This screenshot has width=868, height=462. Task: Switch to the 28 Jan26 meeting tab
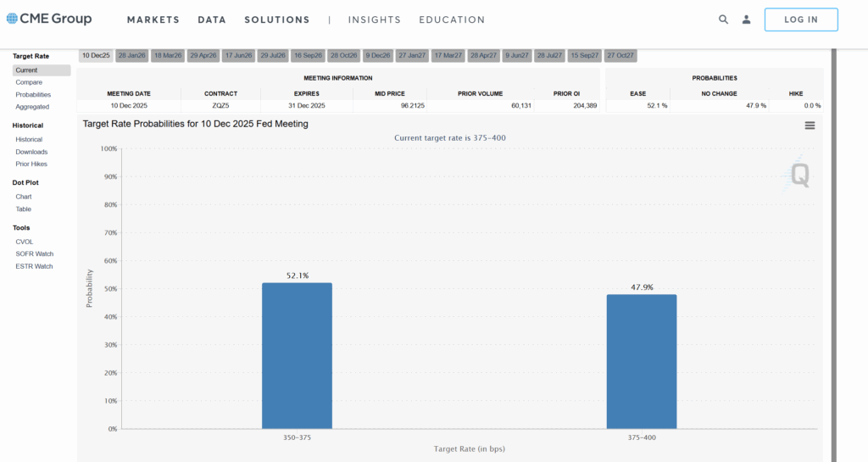pyautogui.click(x=131, y=55)
